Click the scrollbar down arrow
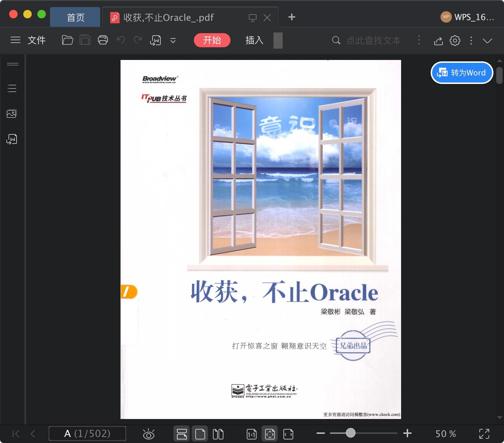This screenshot has width=504, height=443. (x=499, y=418)
